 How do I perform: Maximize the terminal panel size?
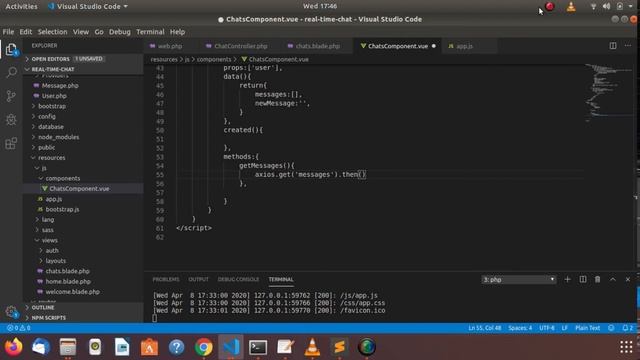(x=613, y=279)
